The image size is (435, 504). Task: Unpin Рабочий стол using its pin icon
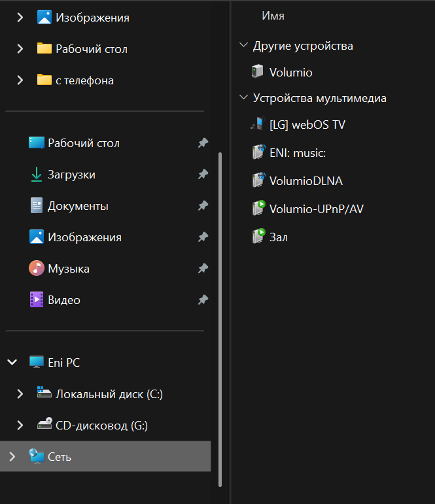coord(203,143)
